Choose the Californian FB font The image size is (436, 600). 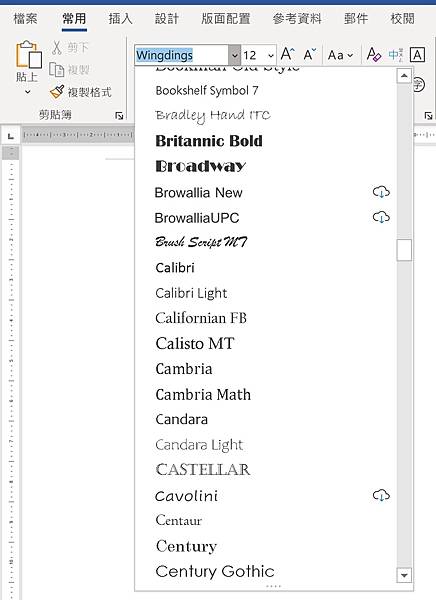(266, 318)
